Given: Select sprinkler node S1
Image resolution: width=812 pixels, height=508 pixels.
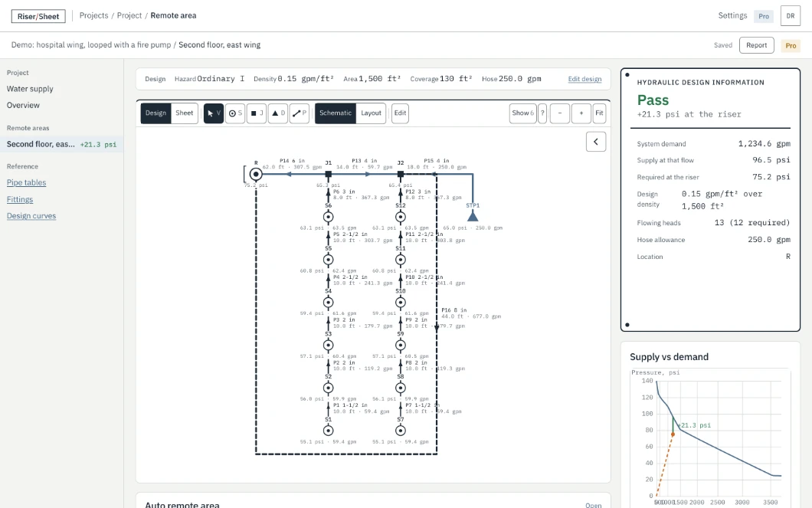Looking at the screenshot, I should pos(329,431).
